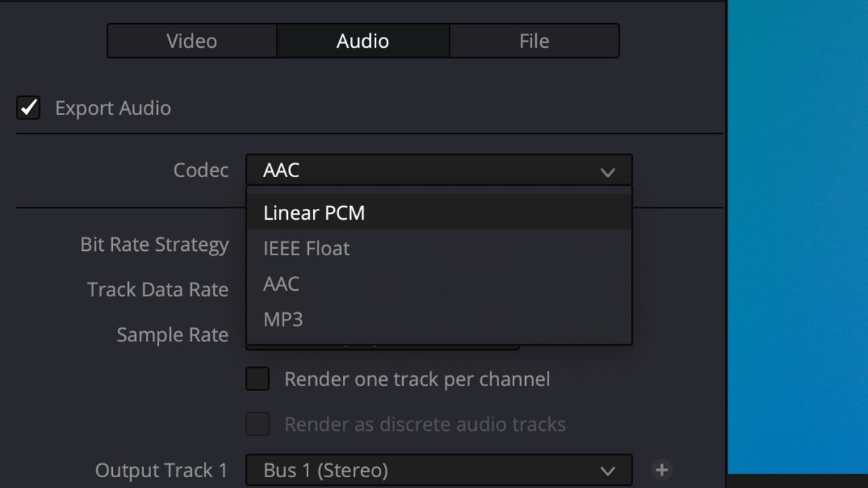Enable Render one track per channel
Screen dimensions: 868x488
pos(258,379)
